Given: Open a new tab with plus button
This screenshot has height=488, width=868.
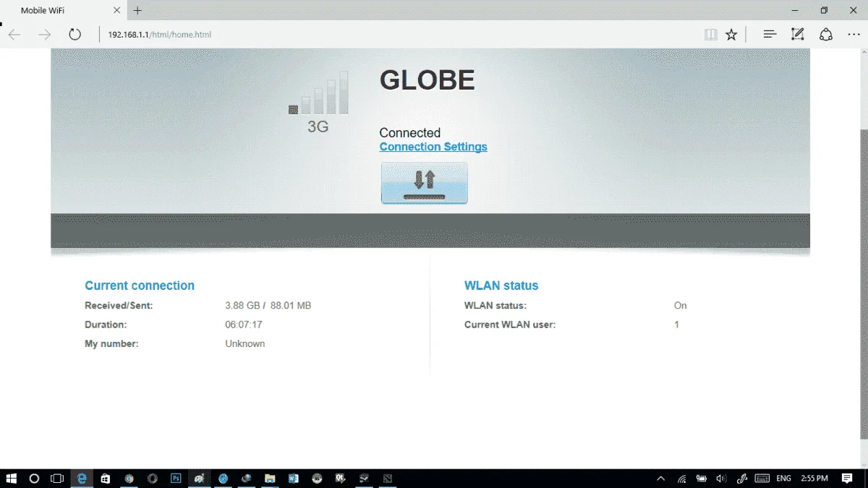Looking at the screenshot, I should [x=137, y=10].
